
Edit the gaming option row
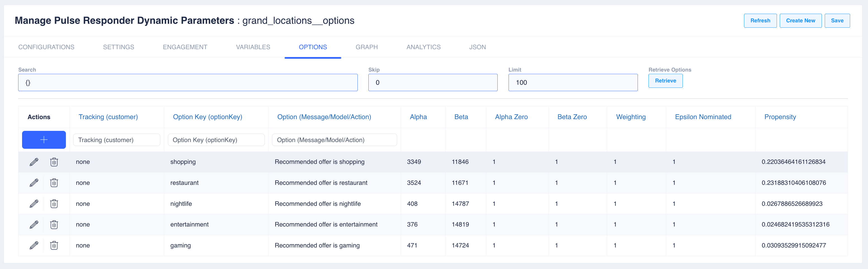[x=34, y=246]
